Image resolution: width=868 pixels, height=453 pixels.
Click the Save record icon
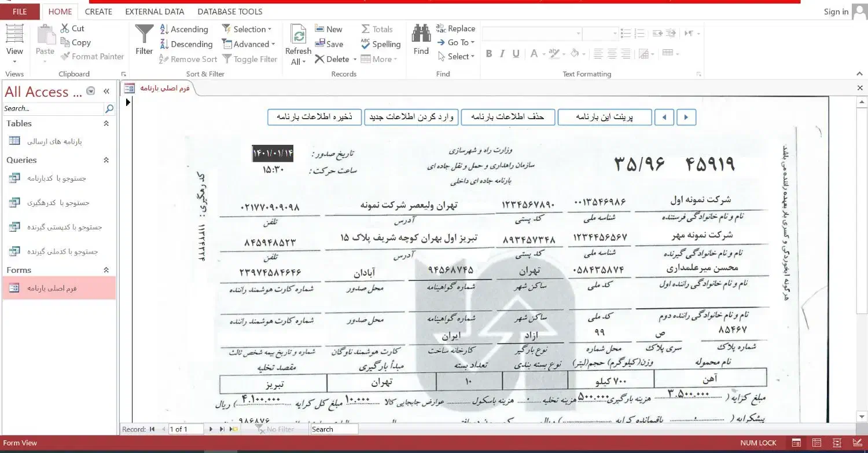[x=329, y=44]
